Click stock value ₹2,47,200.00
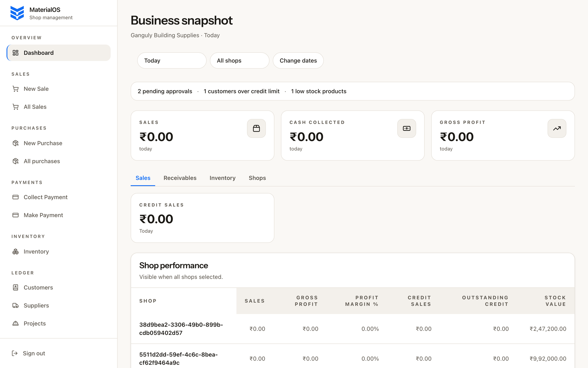The image size is (588, 368). coord(548,329)
